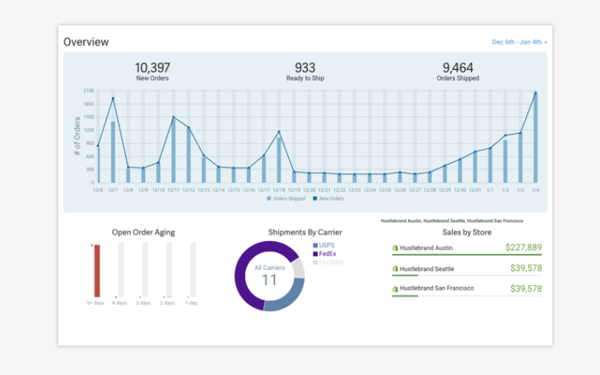Click the 9,464 Orders Shipped stat
600x375 pixels.
pos(458,72)
